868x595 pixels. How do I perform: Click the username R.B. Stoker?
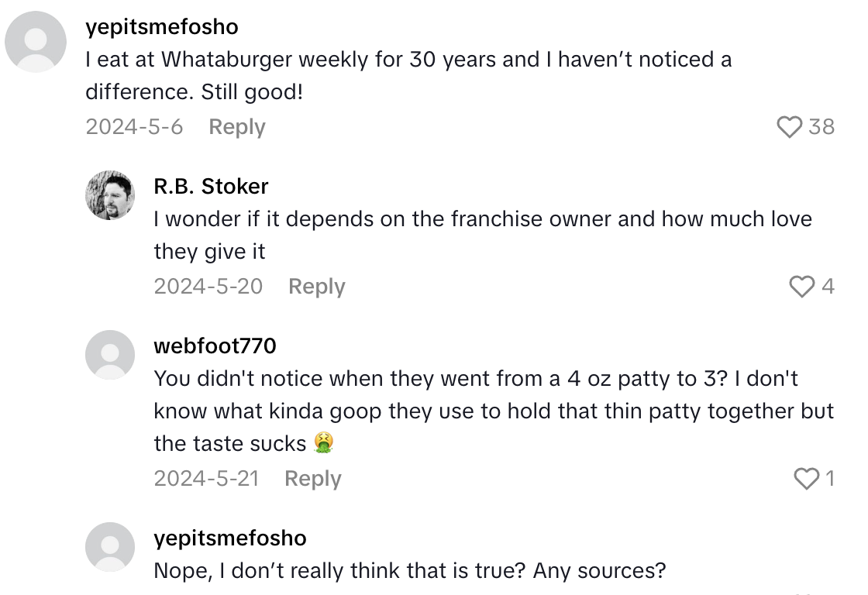[x=211, y=186]
